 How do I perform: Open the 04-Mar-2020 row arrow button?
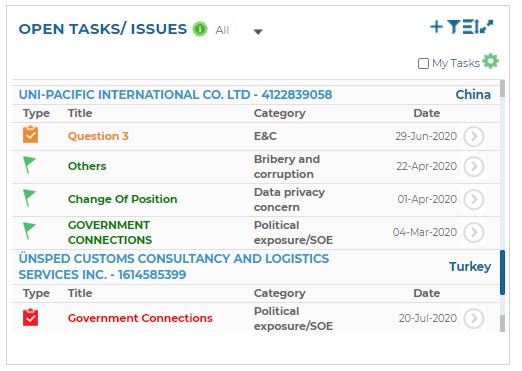click(x=474, y=232)
